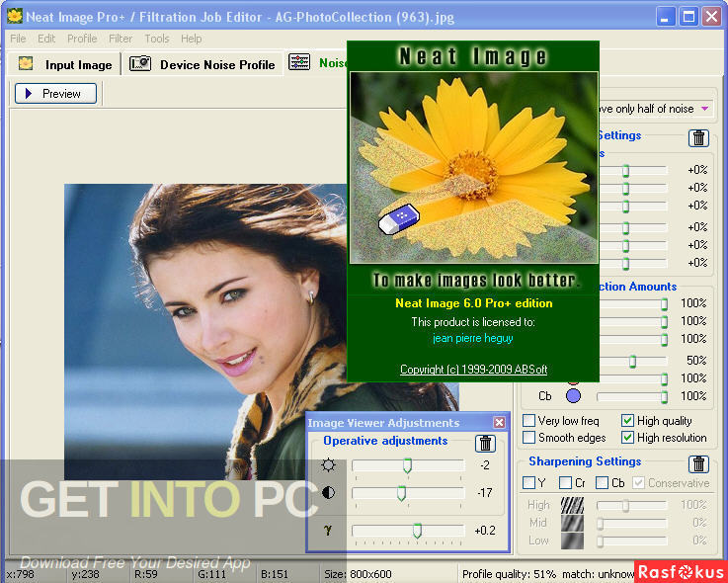Click the Noise Filter Settings sliders icon
Screen dimensions: 728x583
(x=299, y=62)
